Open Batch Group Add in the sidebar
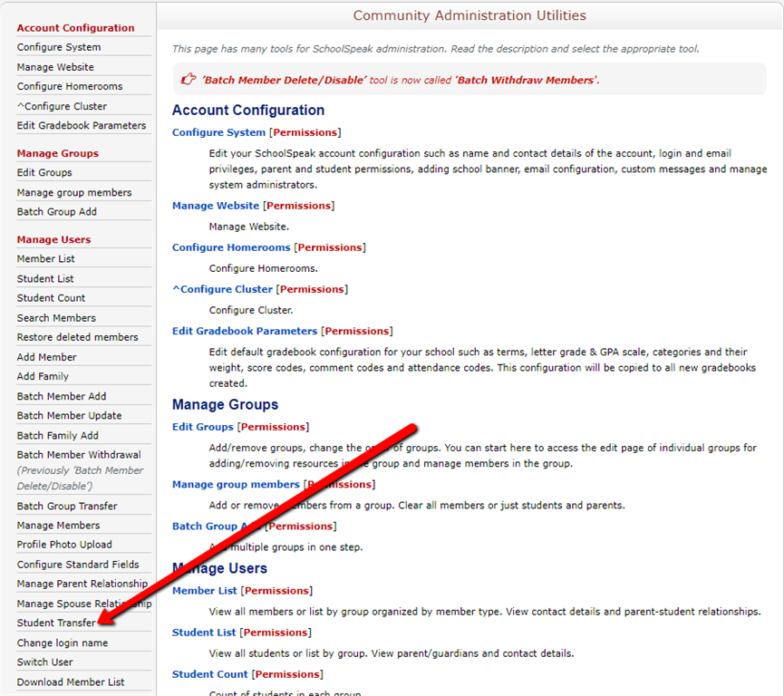The image size is (784, 696). [56, 211]
